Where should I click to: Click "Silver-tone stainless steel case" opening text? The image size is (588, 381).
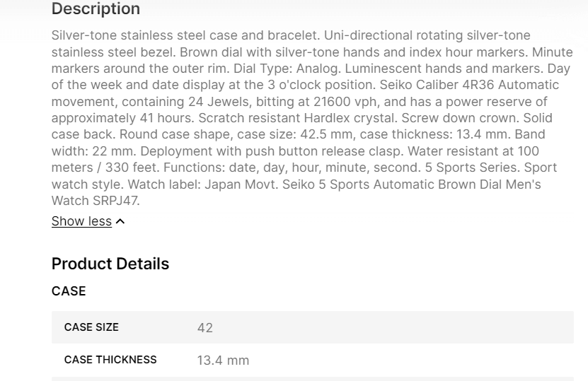tap(142, 35)
